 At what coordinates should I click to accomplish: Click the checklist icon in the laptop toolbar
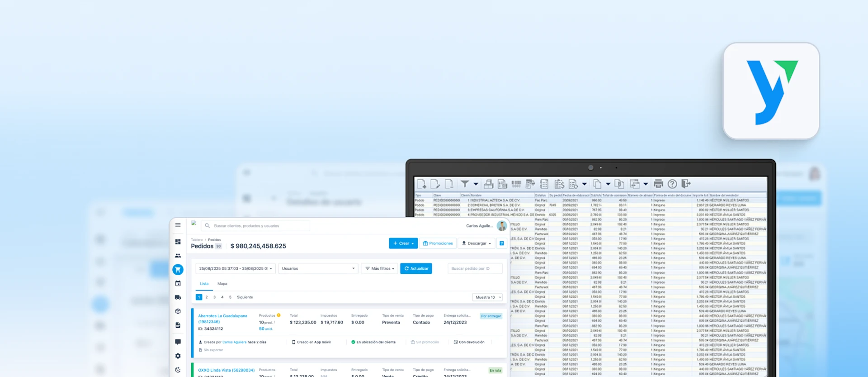544,184
